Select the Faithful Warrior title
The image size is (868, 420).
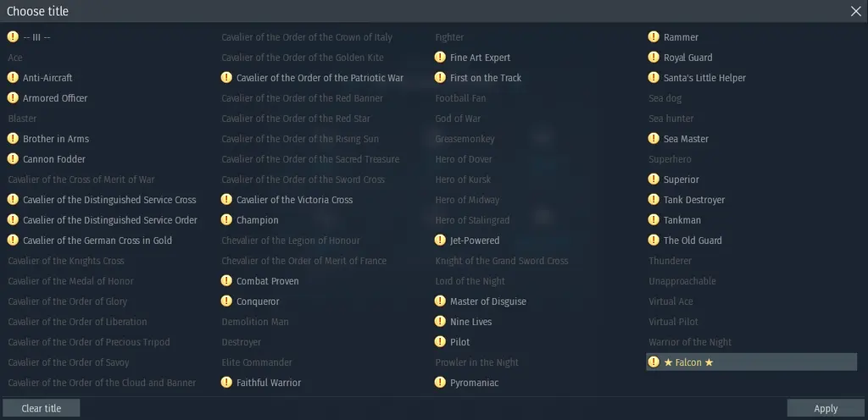pyautogui.click(x=268, y=383)
